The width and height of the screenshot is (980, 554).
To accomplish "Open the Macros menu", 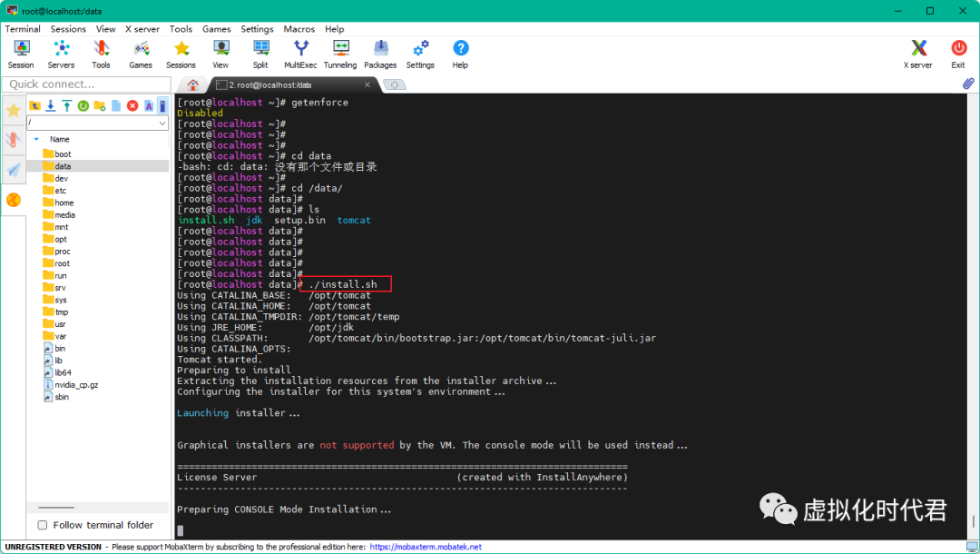I will pyautogui.click(x=299, y=29).
